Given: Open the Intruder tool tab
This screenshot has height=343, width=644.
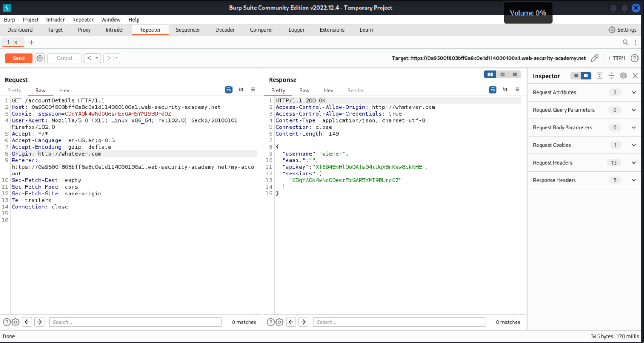Looking at the screenshot, I should tap(115, 30).
